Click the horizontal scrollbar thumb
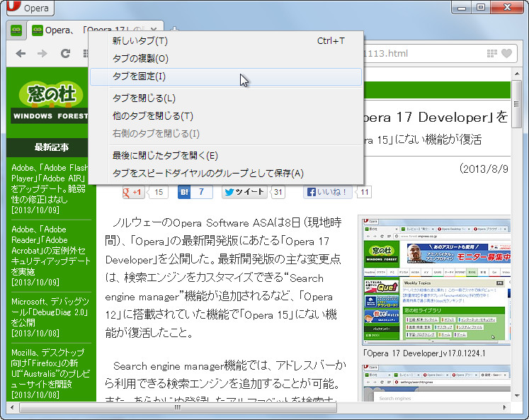Viewport: 529px width, 420px height. [x=178, y=407]
